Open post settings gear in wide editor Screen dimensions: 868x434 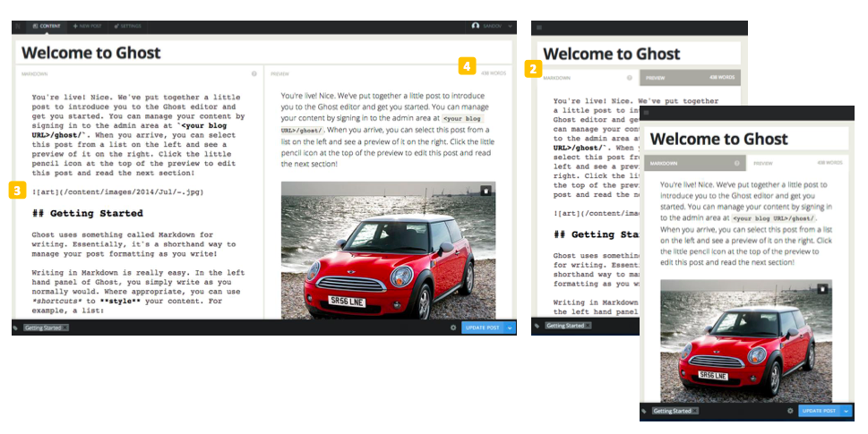click(453, 328)
